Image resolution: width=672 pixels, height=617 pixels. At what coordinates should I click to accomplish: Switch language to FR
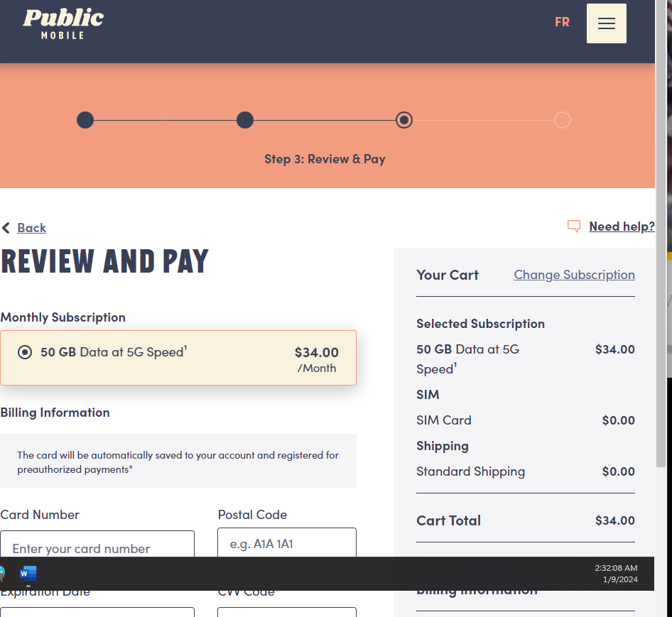click(x=562, y=22)
